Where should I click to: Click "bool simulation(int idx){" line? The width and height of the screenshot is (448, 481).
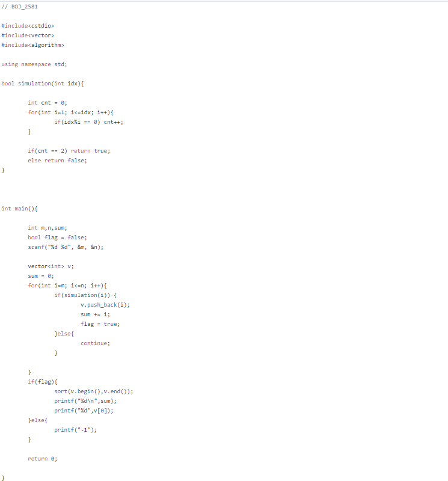(43, 84)
